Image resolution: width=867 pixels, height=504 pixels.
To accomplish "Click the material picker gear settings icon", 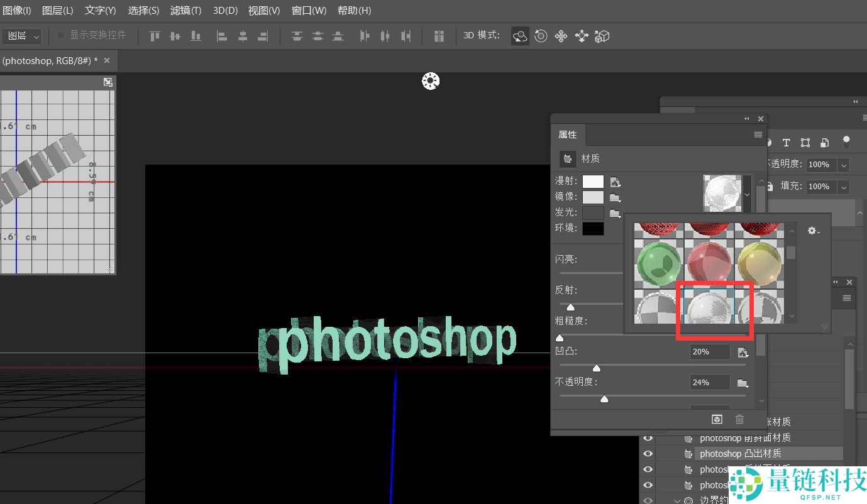I will [x=813, y=231].
